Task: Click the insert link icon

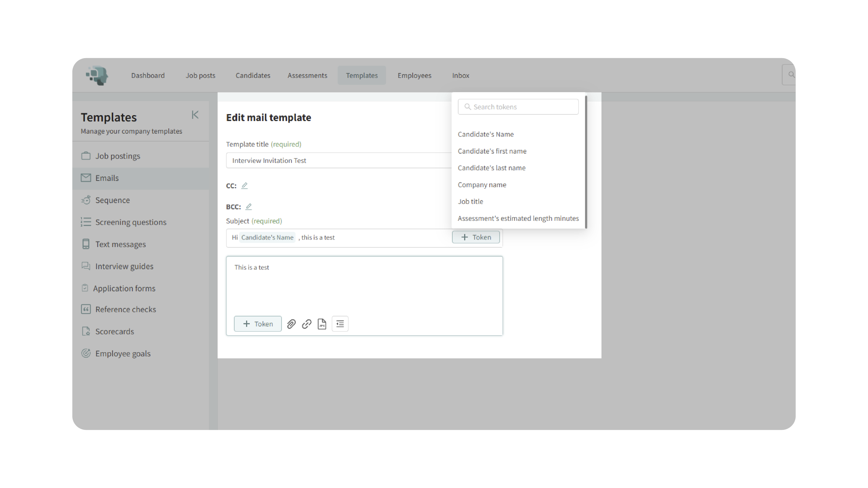Action: coord(307,324)
